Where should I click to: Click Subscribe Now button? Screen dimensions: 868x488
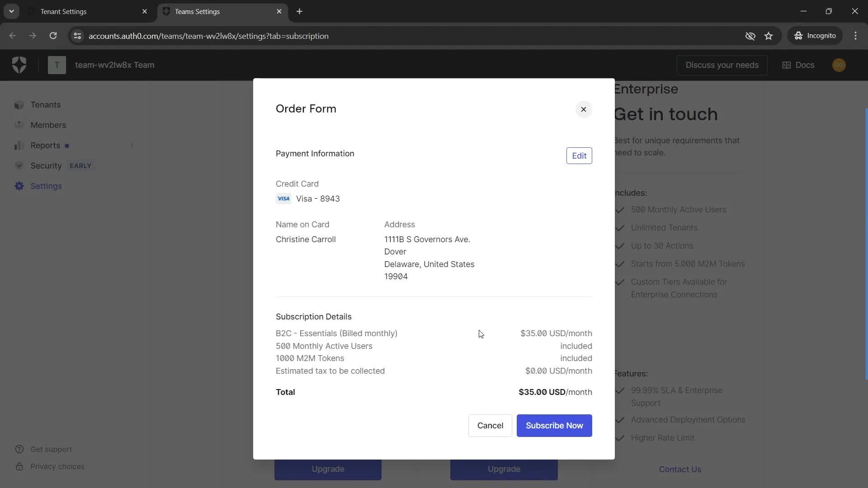tap(554, 426)
